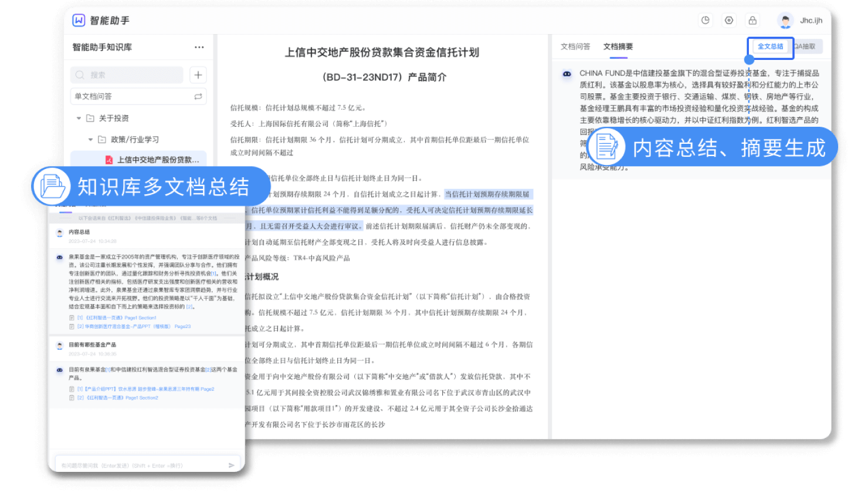Switch to 全文总结 mode
The height and width of the screenshot is (493, 868).
click(769, 46)
